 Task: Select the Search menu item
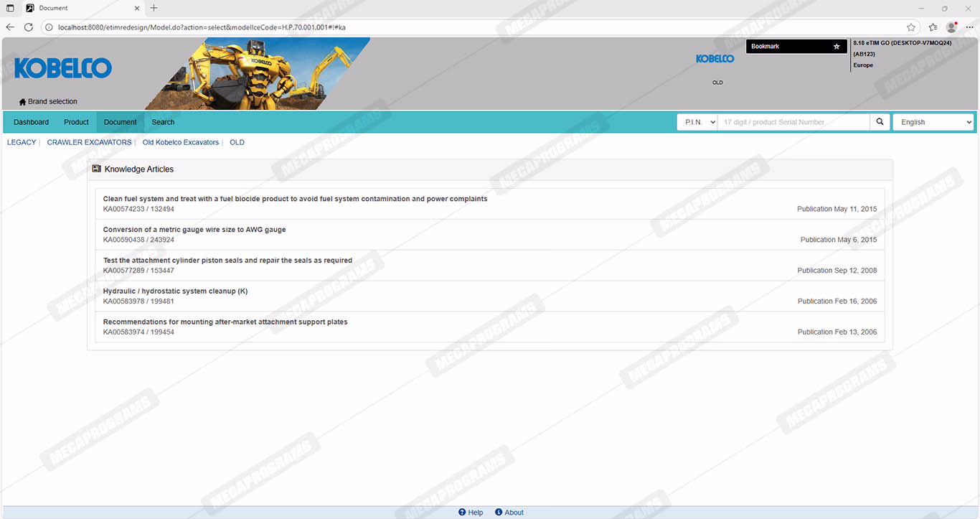click(163, 122)
